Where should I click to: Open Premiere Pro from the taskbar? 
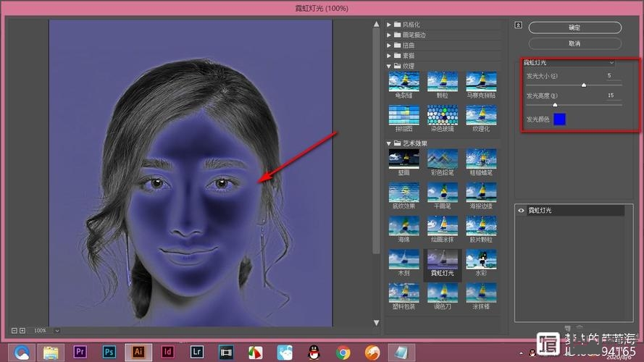click(80, 352)
